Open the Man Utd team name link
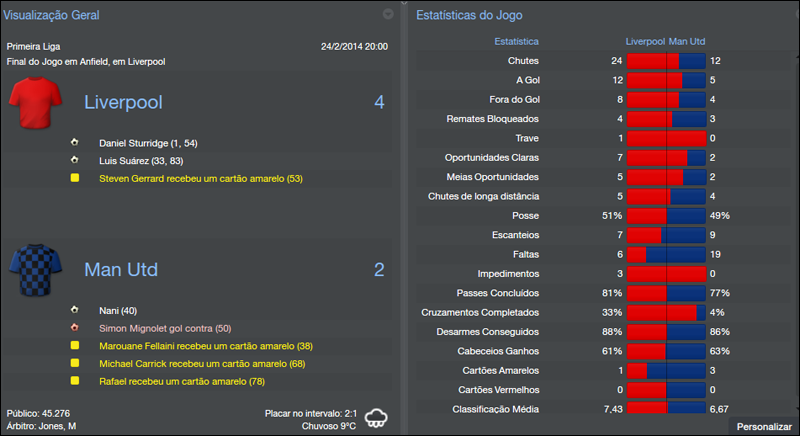Viewport: 800px width, 436px height. (121, 270)
